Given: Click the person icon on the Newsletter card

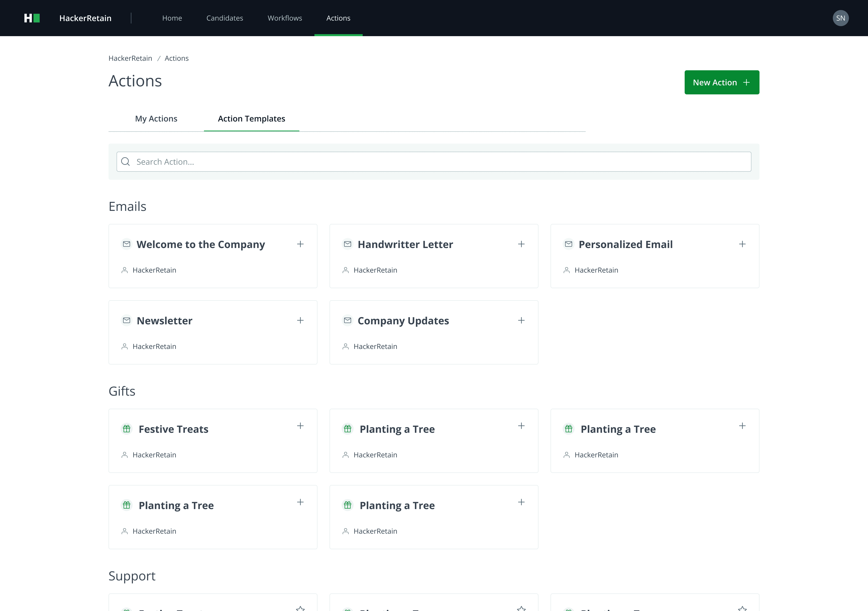Looking at the screenshot, I should (x=124, y=346).
